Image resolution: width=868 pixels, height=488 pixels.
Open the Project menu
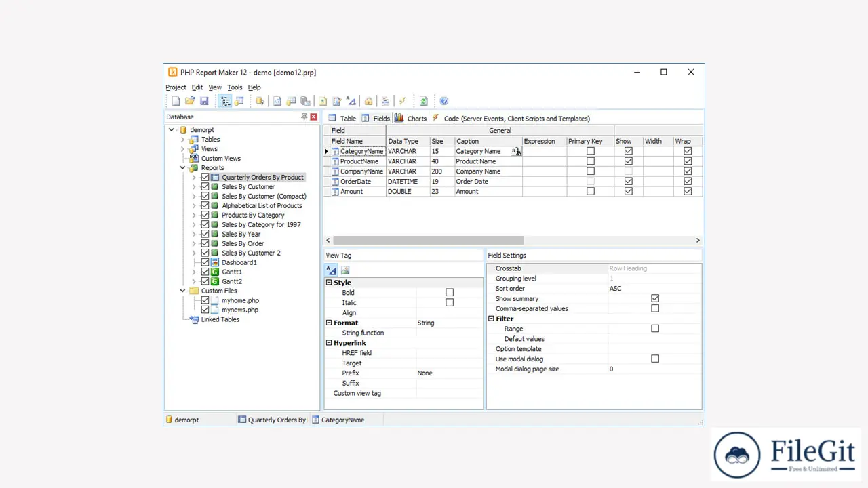pos(176,87)
